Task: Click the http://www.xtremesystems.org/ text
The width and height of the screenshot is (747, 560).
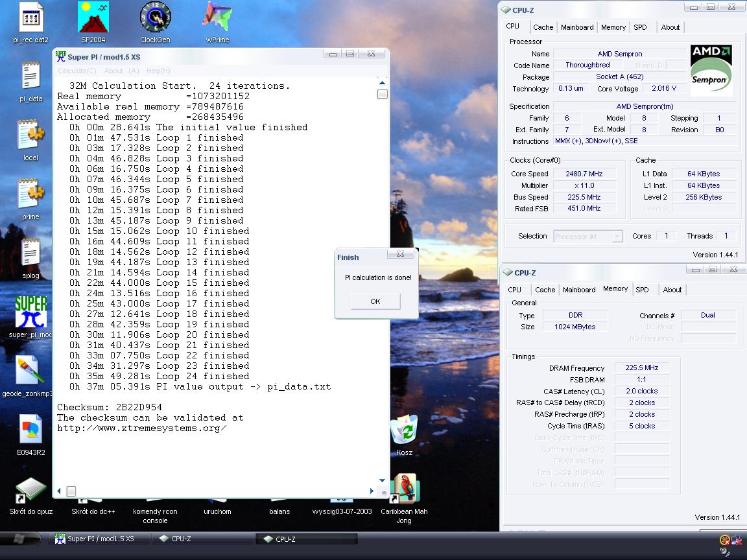Action: [x=141, y=428]
